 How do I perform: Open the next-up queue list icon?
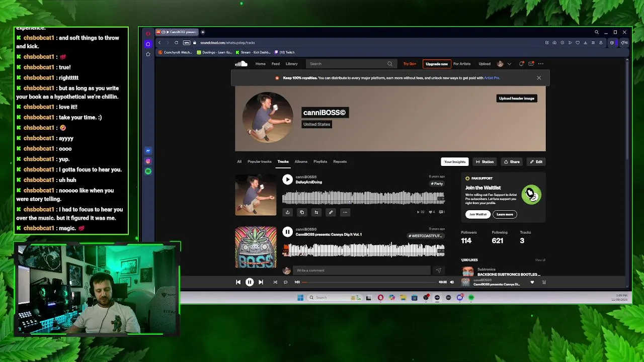[544, 283]
